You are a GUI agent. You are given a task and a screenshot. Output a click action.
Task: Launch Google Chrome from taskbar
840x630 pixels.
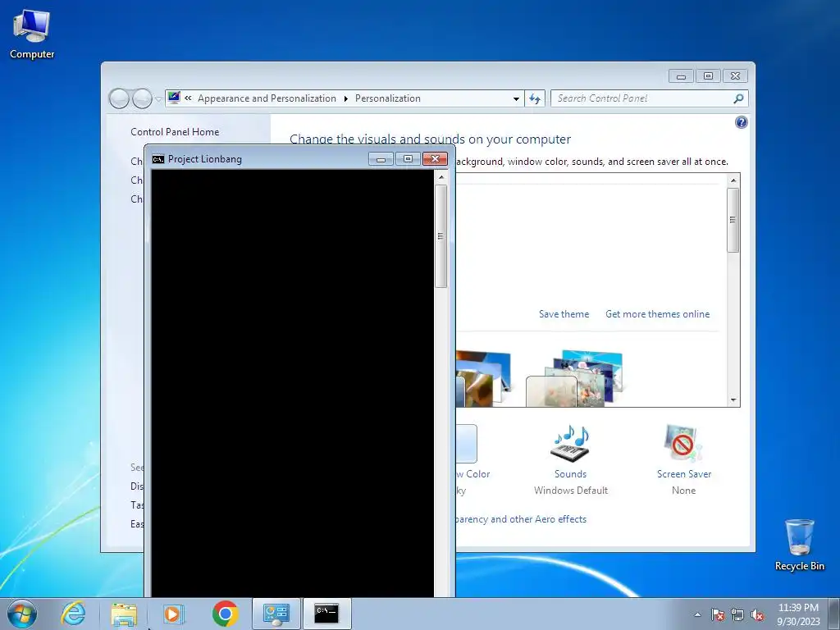225,614
